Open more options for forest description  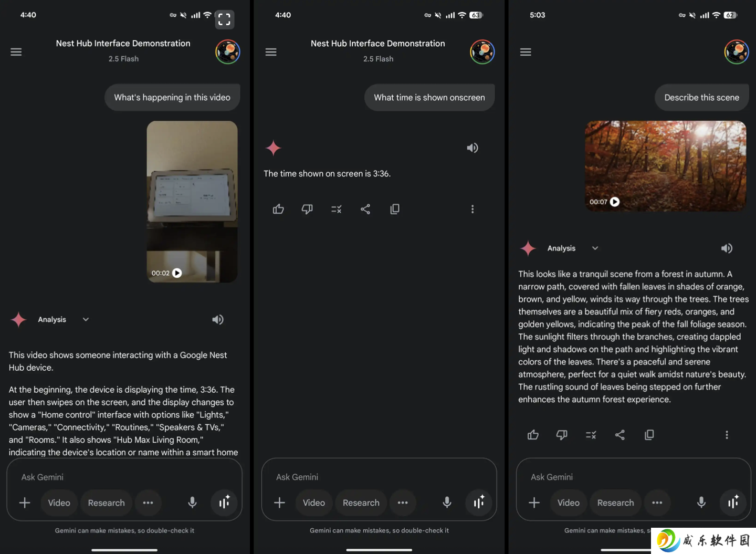(727, 435)
